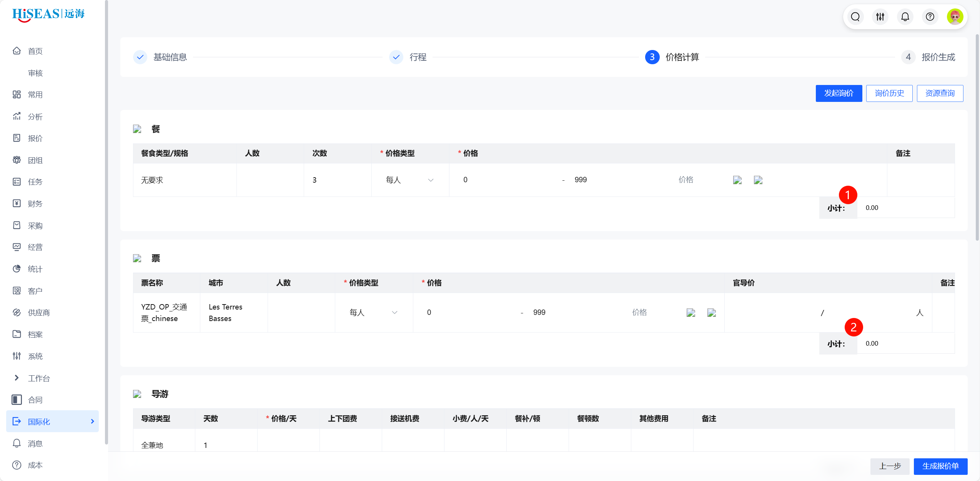Click the pie chart icon beside 统计
This screenshot has height=481, width=980.
point(17,269)
